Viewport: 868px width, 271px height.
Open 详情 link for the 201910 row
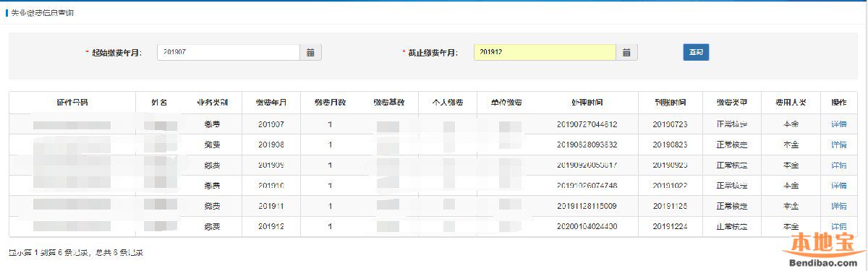pyautogui.click(x=839, y=186)
